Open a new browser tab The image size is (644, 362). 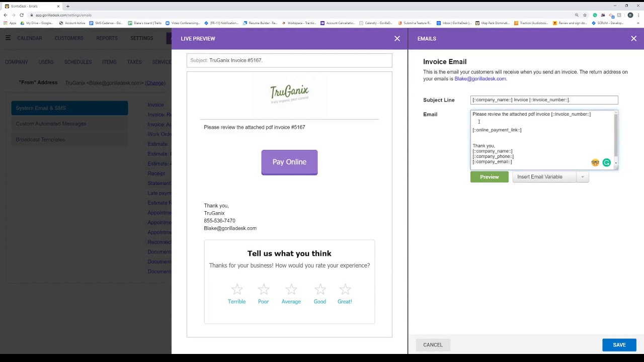67,6
